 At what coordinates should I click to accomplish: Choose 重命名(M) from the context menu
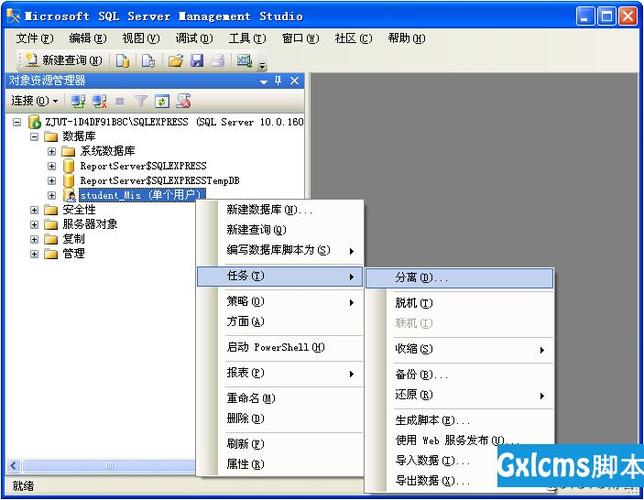click(x=280, y=399)
